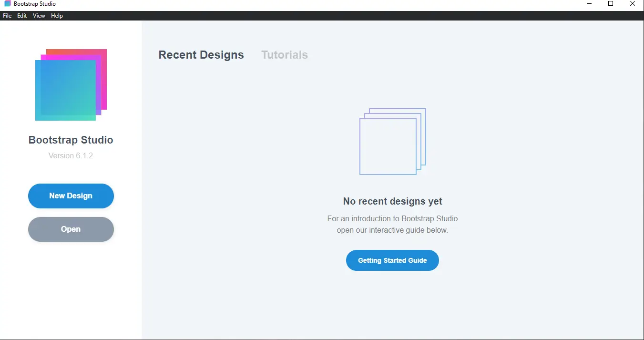Screen dimensions: 644x340
Task: Open the Edit menu
Action: 22,16
